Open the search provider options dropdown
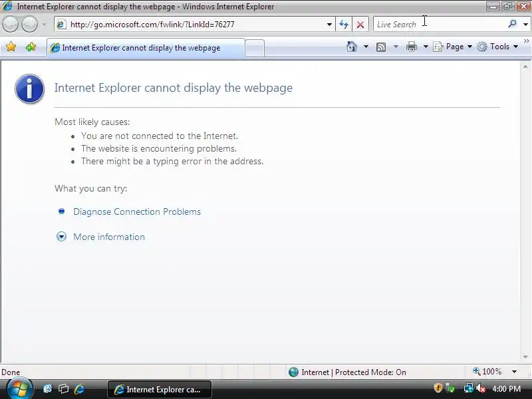The width and height of the screenshot is (532, 399). point(525,25)
